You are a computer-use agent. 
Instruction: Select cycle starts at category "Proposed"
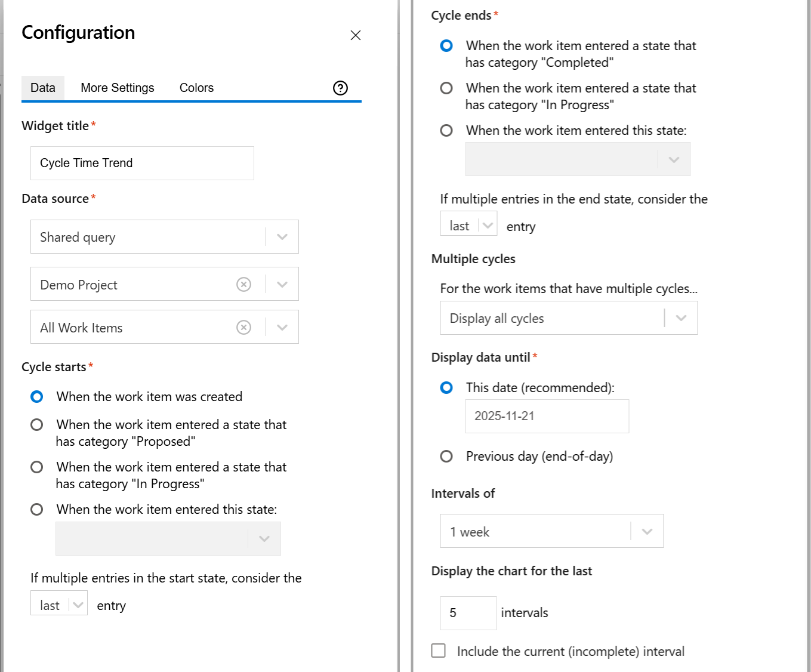tap(37, 425)
